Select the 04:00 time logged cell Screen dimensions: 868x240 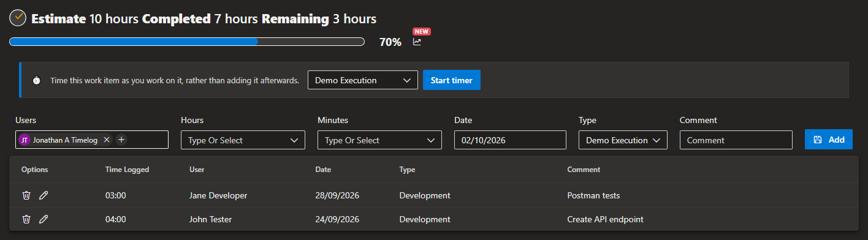coord(116,219)
